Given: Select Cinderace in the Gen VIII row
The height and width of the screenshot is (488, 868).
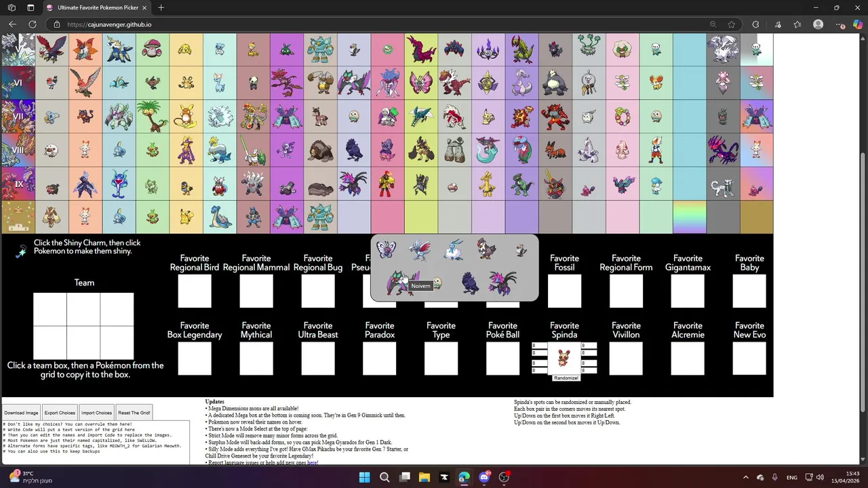Looking at the screenshot, I should [x=656, y=150].
